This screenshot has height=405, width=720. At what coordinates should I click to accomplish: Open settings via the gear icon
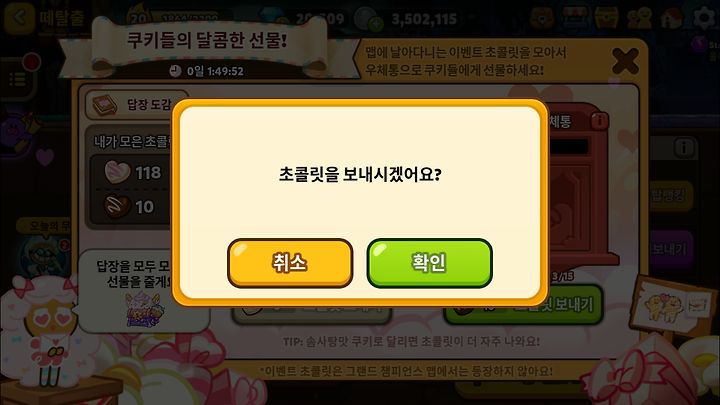(704, 17)
